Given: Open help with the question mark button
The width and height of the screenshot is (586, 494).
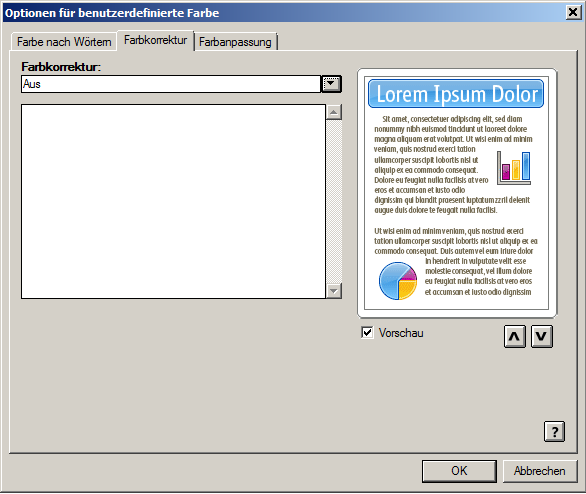Looking at the screenshot, I should pyautogui.click(x=554, y=432).
